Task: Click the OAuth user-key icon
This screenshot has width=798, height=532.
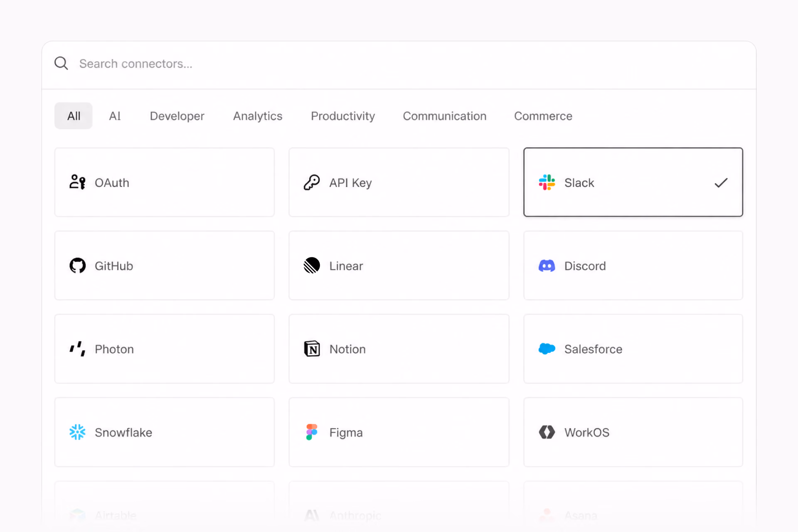Action: (x=77, y=182)
